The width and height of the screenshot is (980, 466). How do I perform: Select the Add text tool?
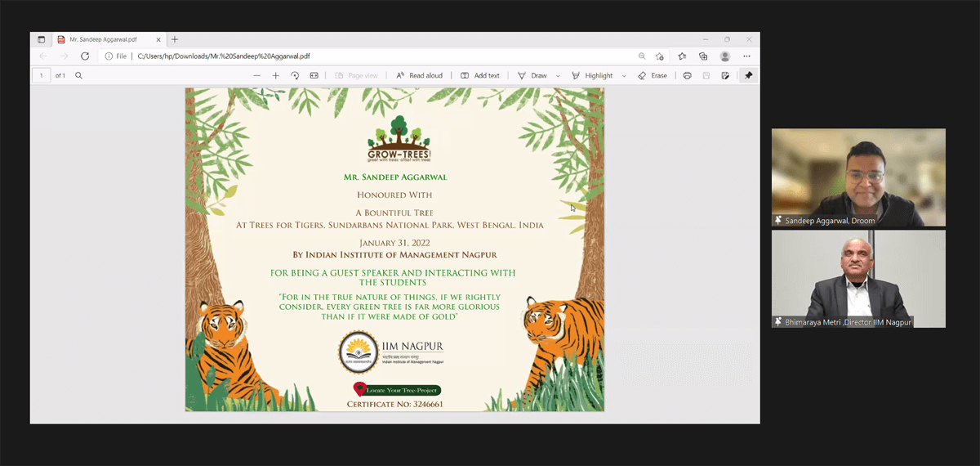480,75
